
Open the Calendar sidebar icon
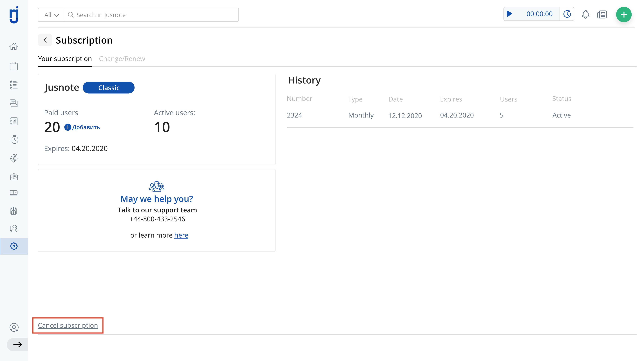(14, 66)
